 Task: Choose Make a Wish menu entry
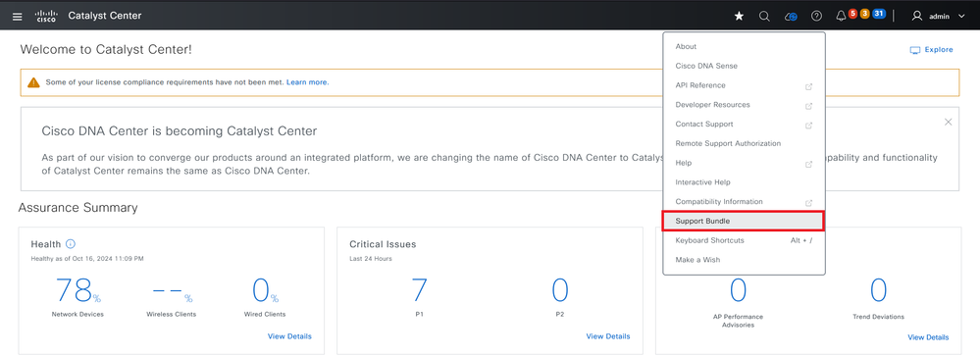(x=744, y=260)
